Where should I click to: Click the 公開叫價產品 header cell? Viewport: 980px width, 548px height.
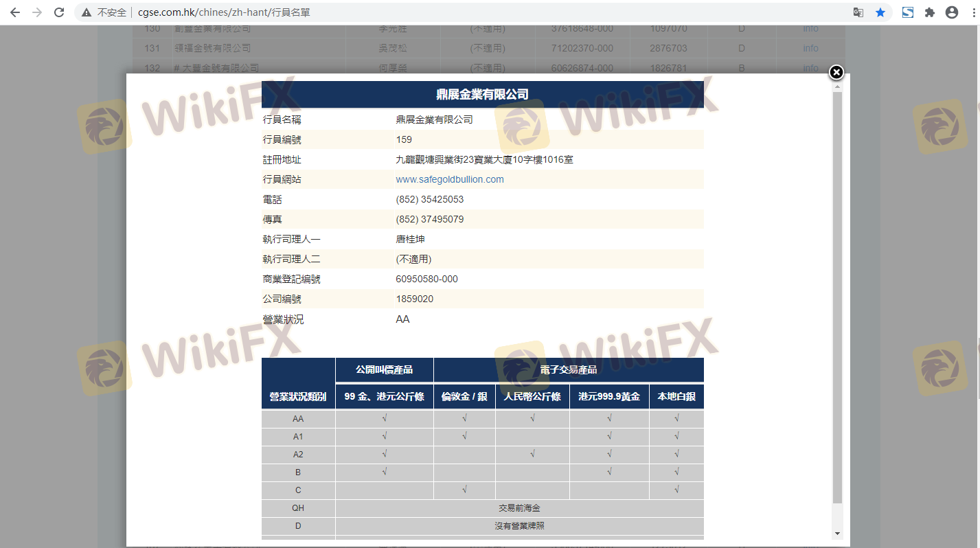(385, 369)
